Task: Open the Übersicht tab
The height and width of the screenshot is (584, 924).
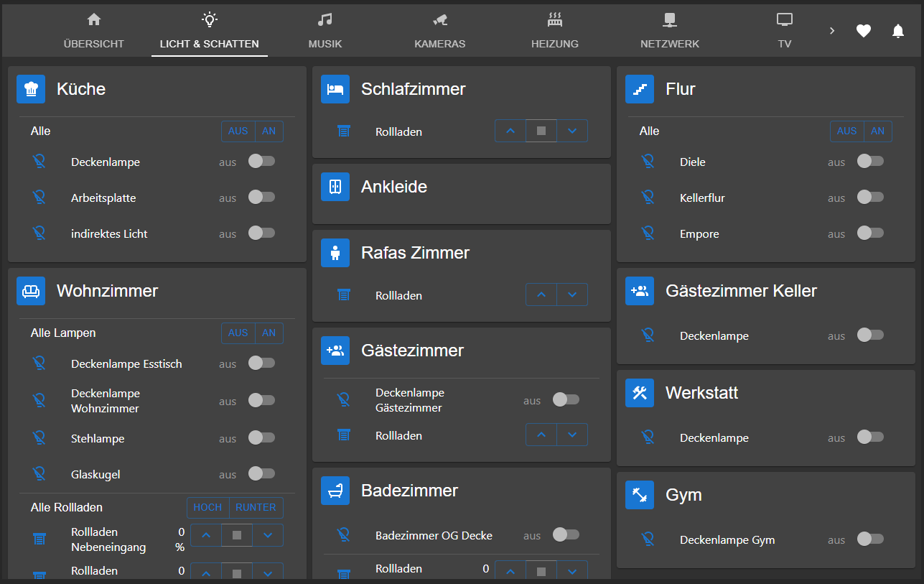Action: tap(94, 31)
